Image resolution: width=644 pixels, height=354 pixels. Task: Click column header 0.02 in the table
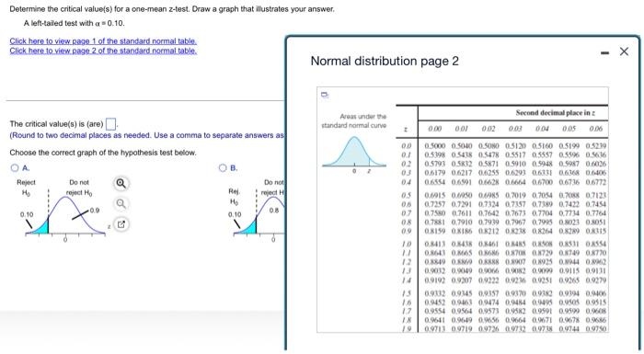click(x=489, y=129)
